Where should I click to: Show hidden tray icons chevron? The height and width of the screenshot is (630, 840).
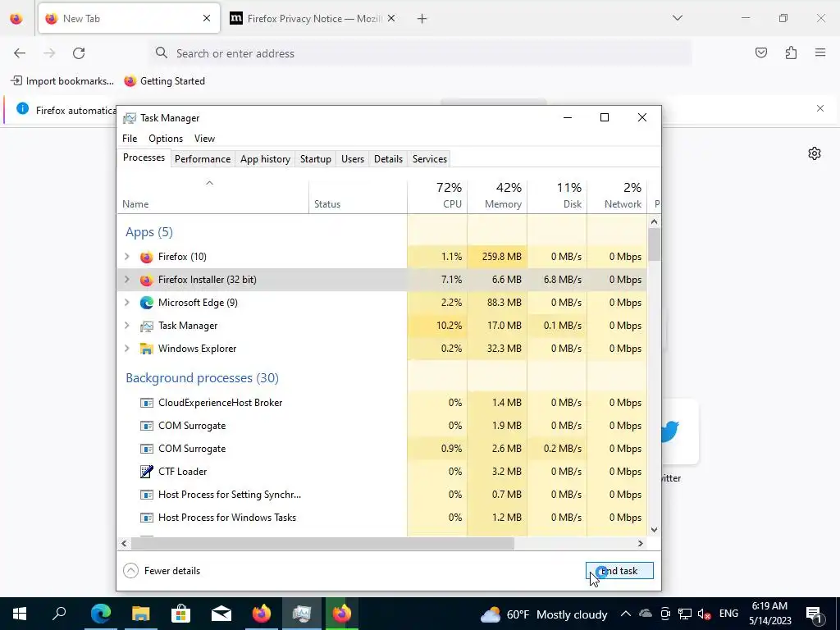tap(625, 614)
